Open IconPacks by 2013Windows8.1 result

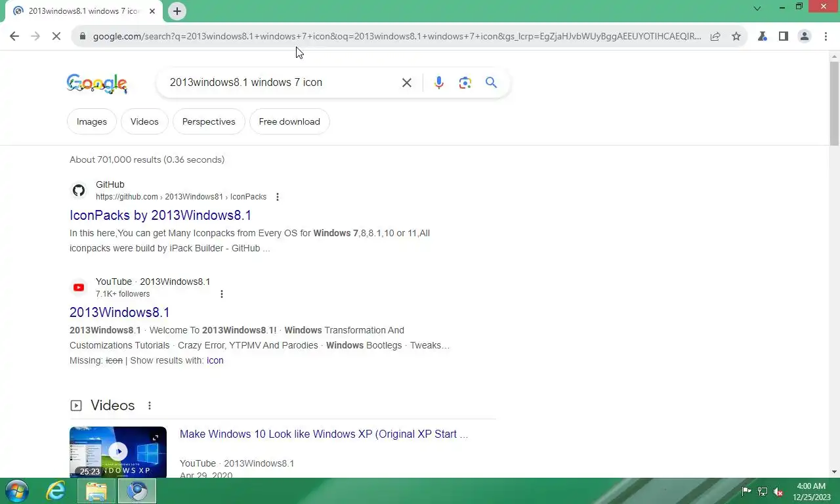click(161, 215)
